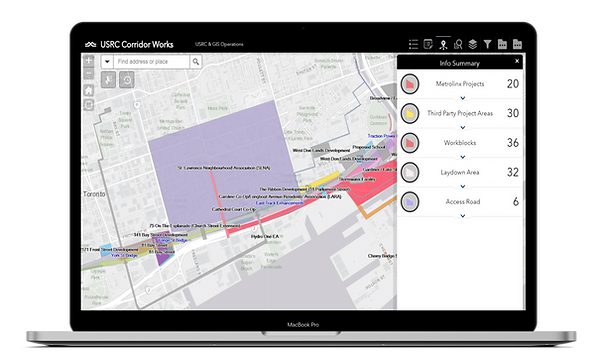The width and height of the screenshot is (599, 363).
Task: Click the map home extent button
Action: 89,90
